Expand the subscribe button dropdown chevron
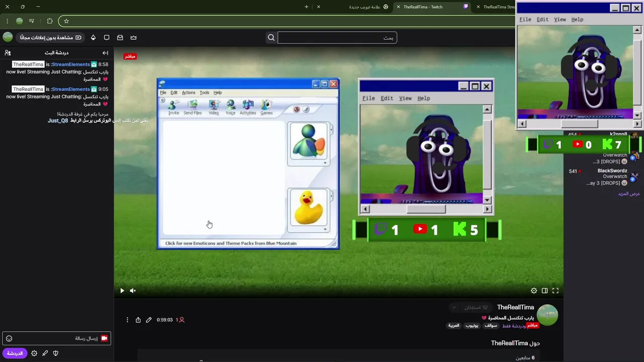Screen dimensions: 644x362 pos(454,307)
